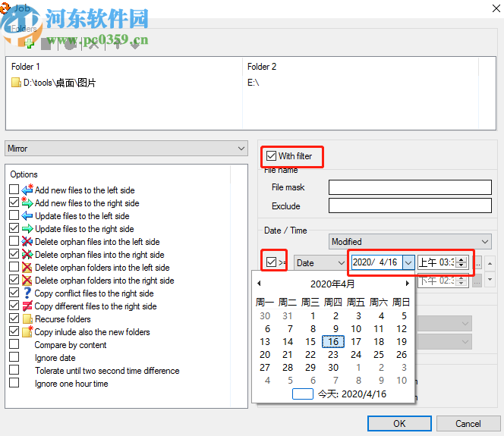Click the date picker dropdown arrow beside 2020/ 4/16
Screen dimensions: 504x436
[x=408, y=262]
